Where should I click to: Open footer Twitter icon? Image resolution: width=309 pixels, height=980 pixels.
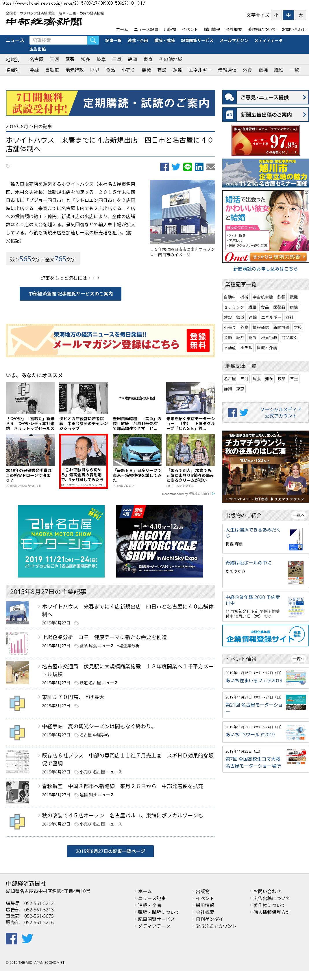click(27, 939)
